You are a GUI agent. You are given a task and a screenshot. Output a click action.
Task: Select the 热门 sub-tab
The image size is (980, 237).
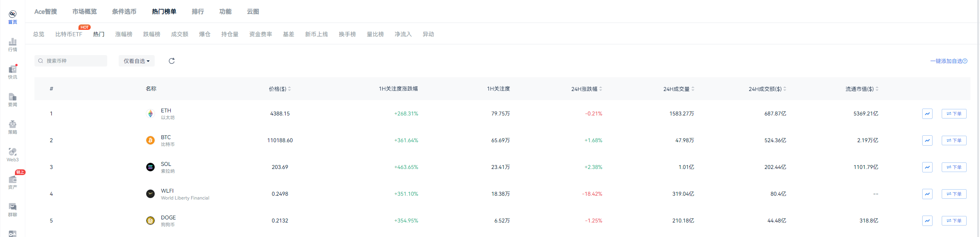(x=99, y=34)
